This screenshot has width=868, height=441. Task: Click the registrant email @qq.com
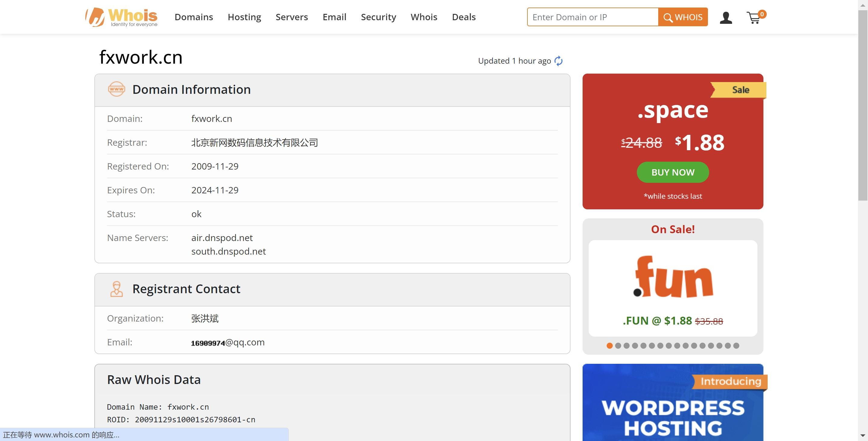(x=228, y=342)
